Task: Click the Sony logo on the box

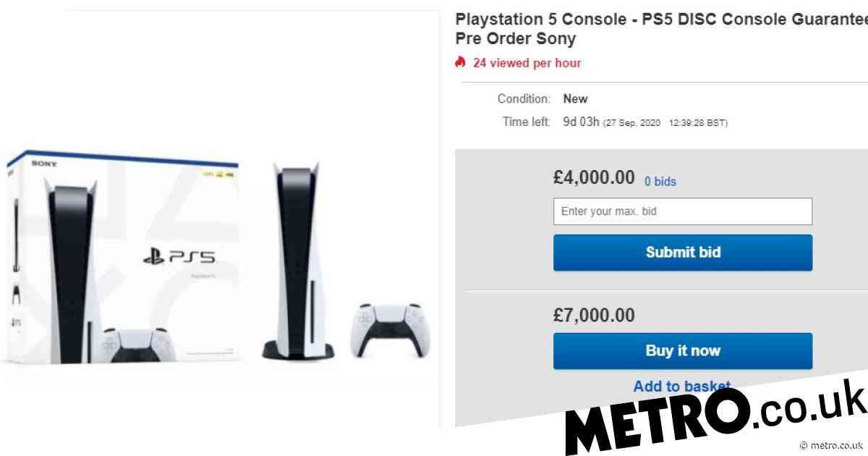Action: 43,165
